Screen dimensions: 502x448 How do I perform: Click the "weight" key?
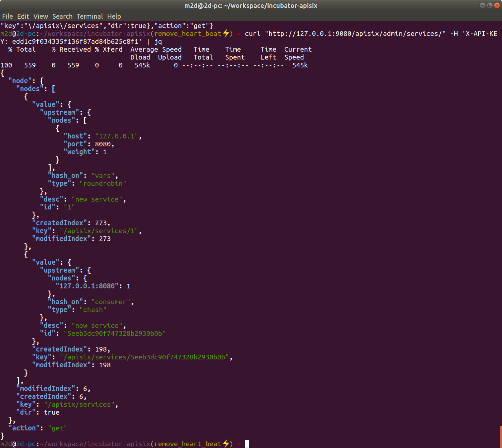tap(79, 152)
